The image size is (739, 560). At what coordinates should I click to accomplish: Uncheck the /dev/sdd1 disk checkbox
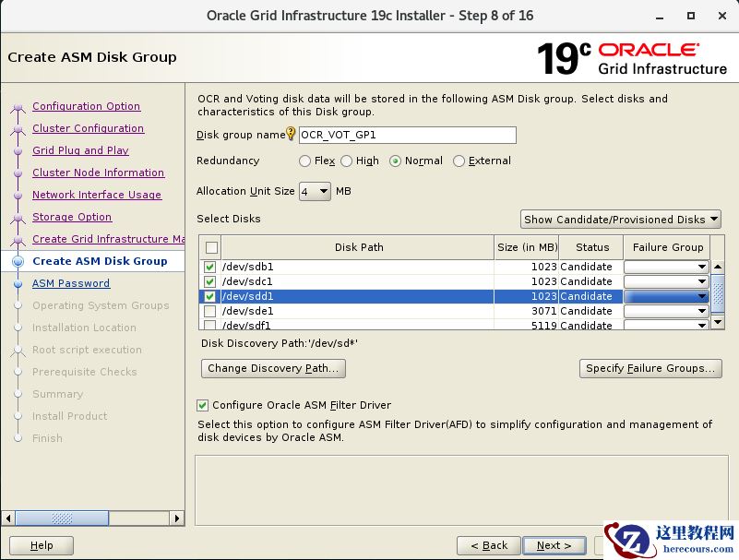[209, 296]
